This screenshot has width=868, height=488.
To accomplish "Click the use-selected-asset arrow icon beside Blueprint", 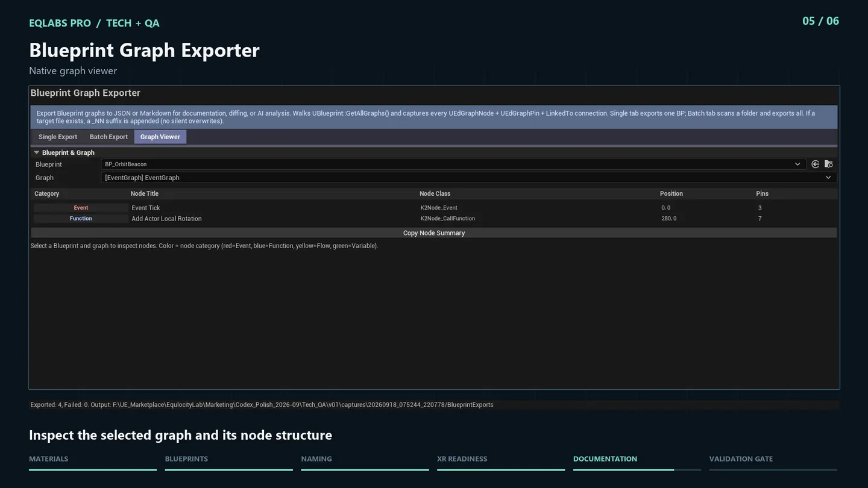I will point(815,164).
